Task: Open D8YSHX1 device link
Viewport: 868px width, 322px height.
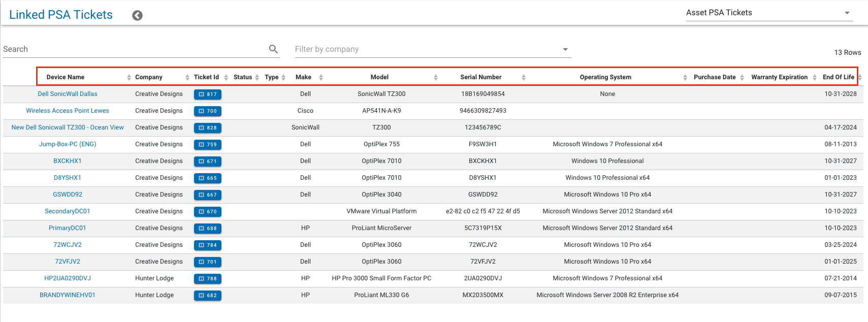Action: coord(68,178)
